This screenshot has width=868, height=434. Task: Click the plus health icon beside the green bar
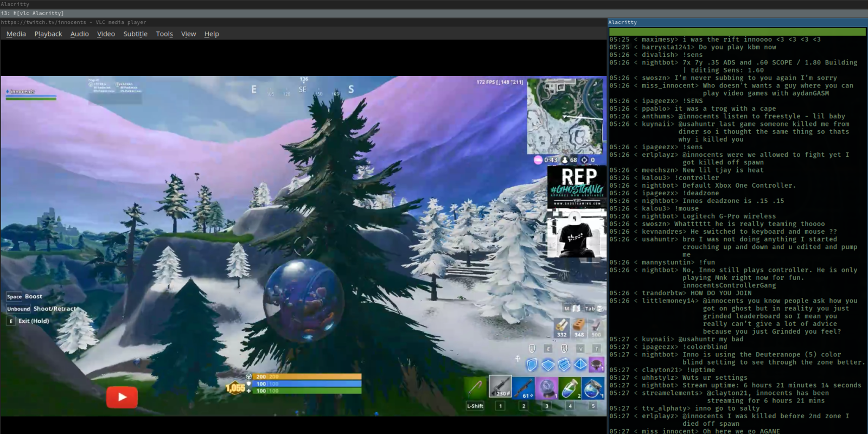click(x=249, y=391)
